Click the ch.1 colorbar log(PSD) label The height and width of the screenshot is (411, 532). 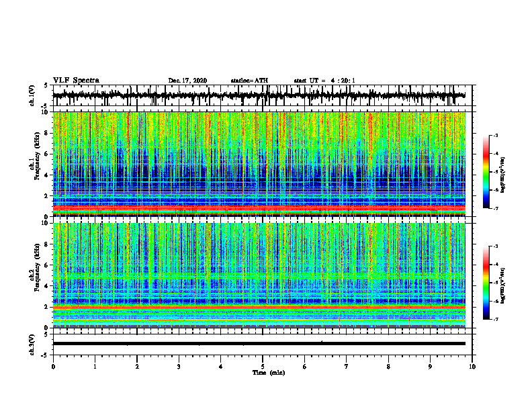503,175
